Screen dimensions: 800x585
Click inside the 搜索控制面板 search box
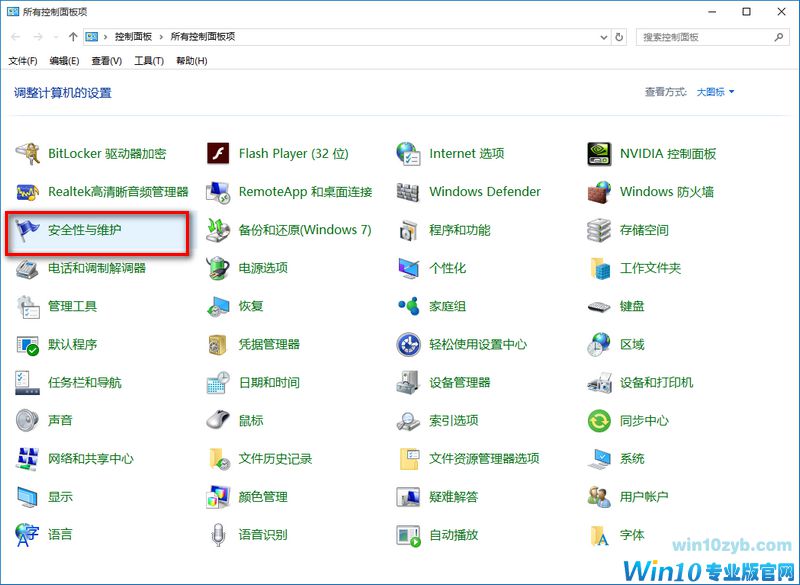pos(712,36)
